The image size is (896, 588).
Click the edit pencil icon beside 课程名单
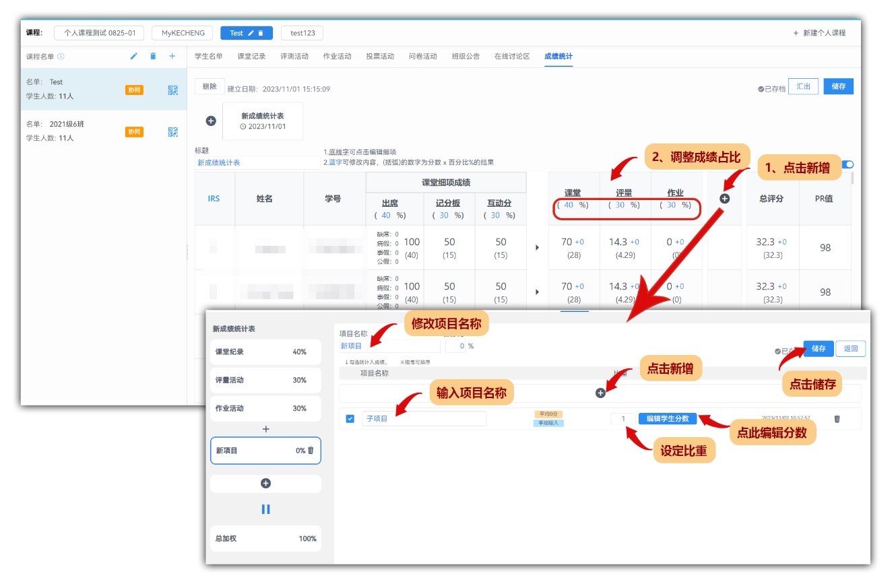133,57
